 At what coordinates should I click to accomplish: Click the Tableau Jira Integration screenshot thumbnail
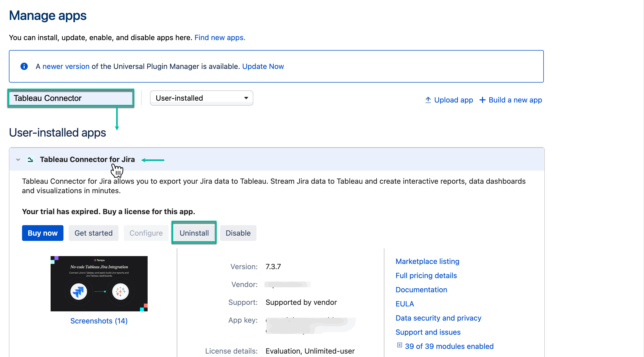(99, 283)
